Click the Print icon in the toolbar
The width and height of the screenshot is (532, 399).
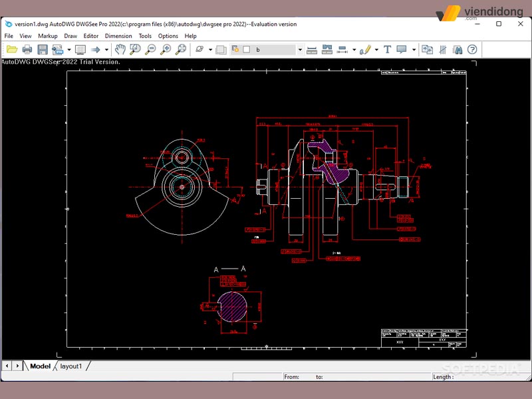tap(27, 49)
